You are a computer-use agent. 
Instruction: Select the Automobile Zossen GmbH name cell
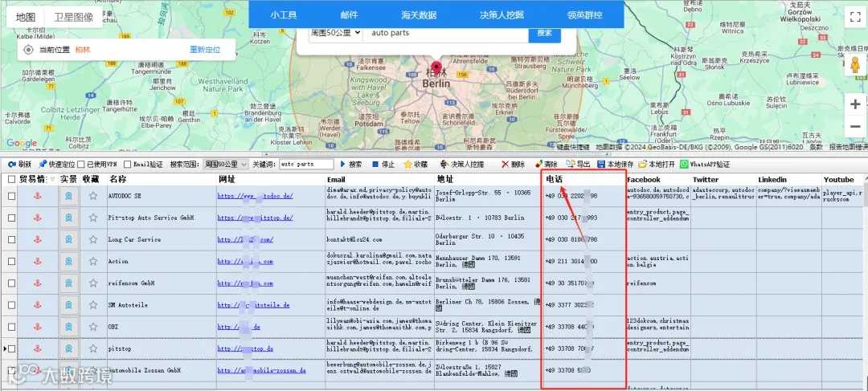coord(161,371)
